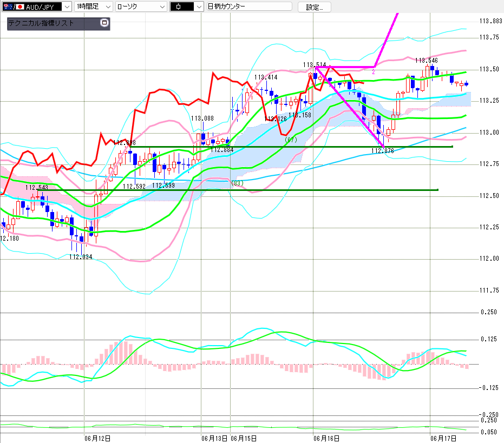Image resolution: width=504 pixels, height=443 pixels.
Task: Click the 日柄カウンター field
Action: [x=249, y=6]
